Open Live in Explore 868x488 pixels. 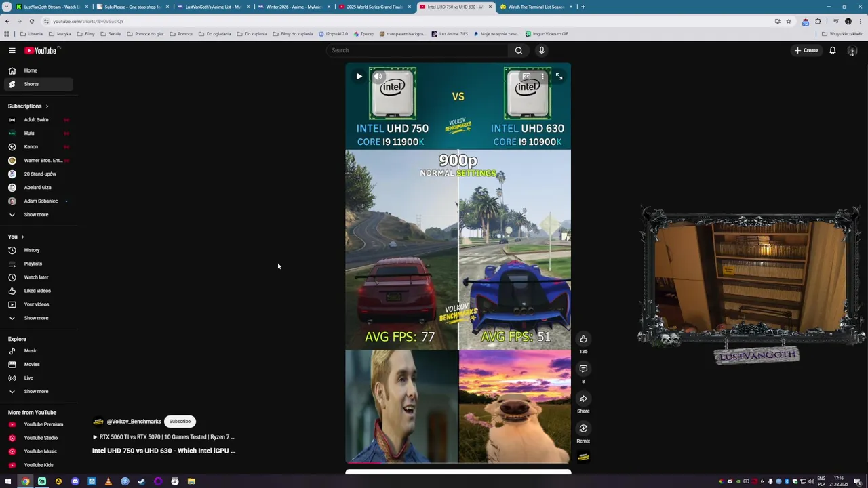click(x=38, y=378)
